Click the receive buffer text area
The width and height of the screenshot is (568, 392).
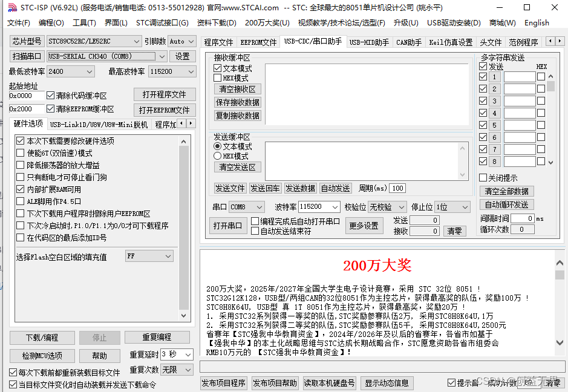coord(367,94)
